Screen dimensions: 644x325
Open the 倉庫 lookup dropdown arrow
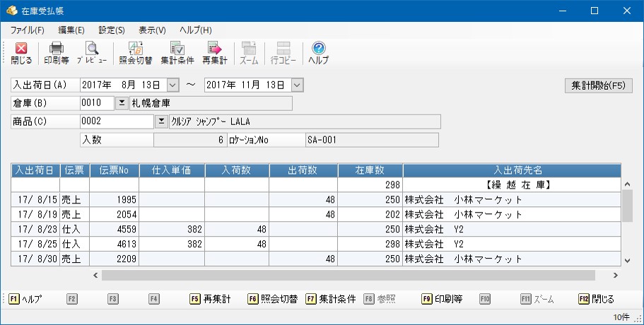point(121,103)
